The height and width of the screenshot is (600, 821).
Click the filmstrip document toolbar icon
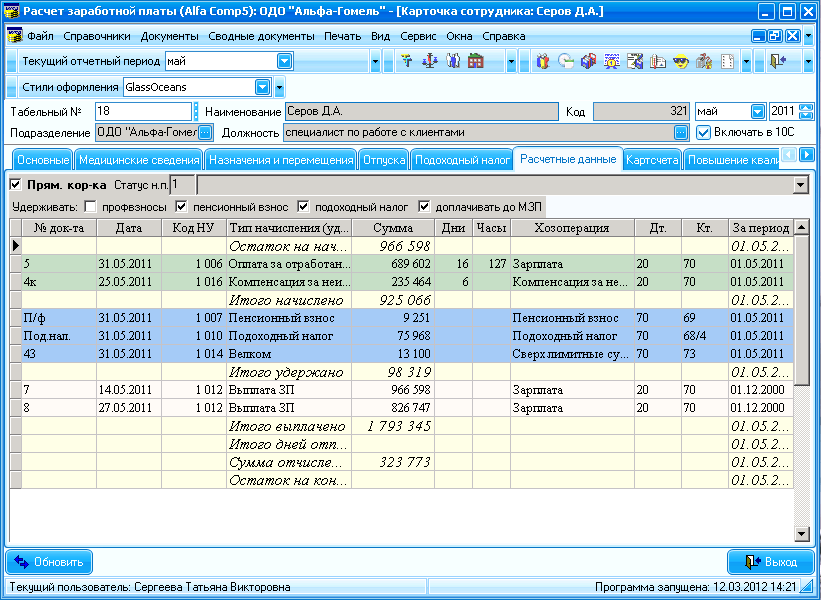coord(727,61)
